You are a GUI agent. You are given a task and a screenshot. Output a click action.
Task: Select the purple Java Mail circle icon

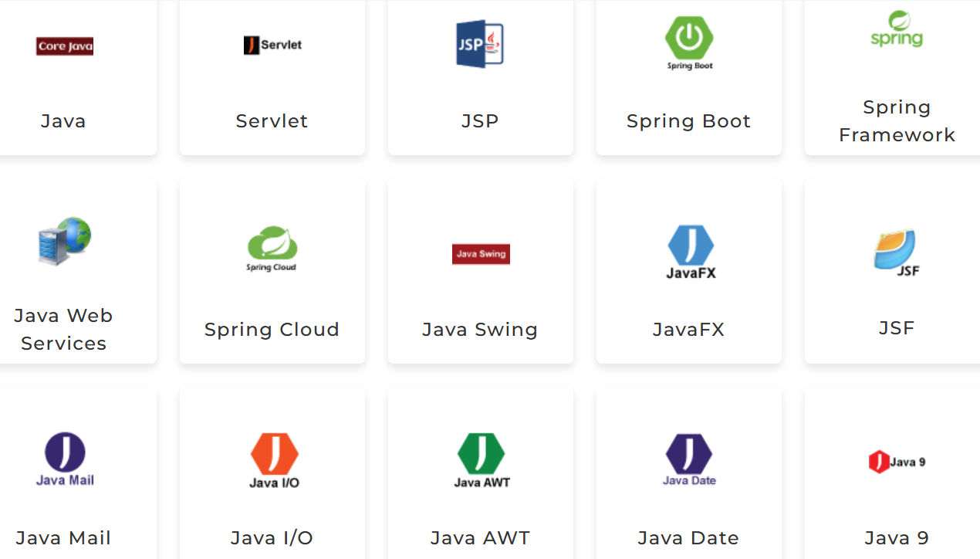coord(65,459)
